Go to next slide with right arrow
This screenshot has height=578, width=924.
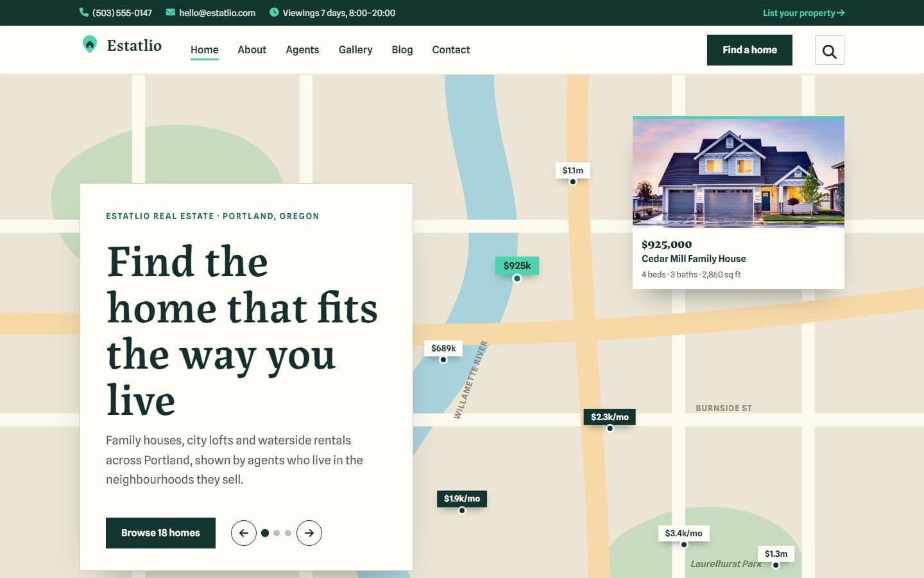[x=309, y=533]
